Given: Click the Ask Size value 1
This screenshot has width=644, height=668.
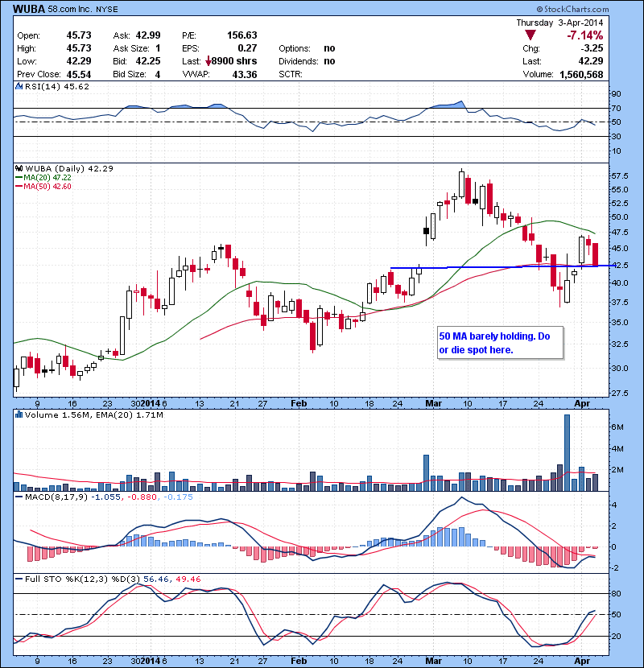Looking at the screenshot, I should tap(158, 48).
